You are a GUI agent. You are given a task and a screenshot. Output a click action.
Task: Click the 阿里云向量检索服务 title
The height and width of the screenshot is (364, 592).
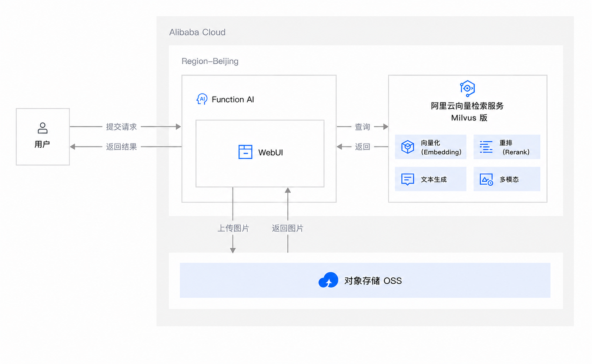click(x=467, y=106)
